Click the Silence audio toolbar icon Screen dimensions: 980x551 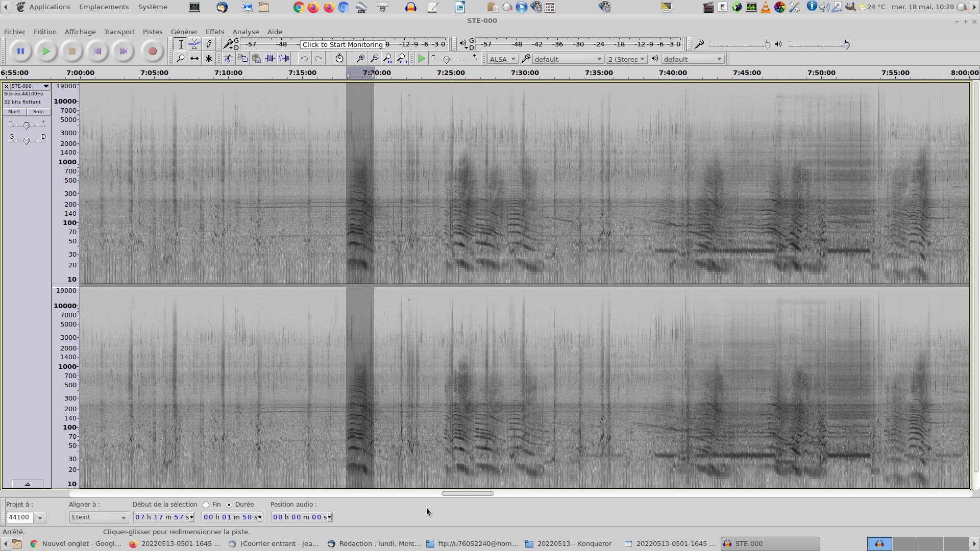(284, 59)
